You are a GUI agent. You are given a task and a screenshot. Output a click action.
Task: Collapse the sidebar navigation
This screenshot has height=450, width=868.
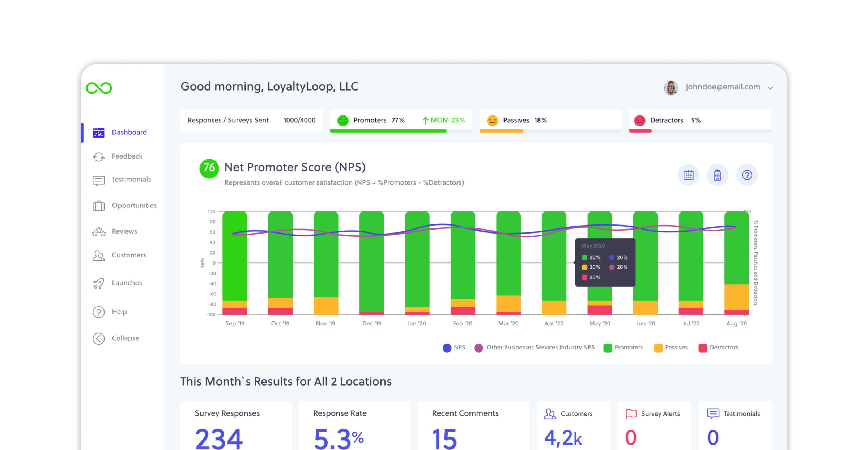125,338
